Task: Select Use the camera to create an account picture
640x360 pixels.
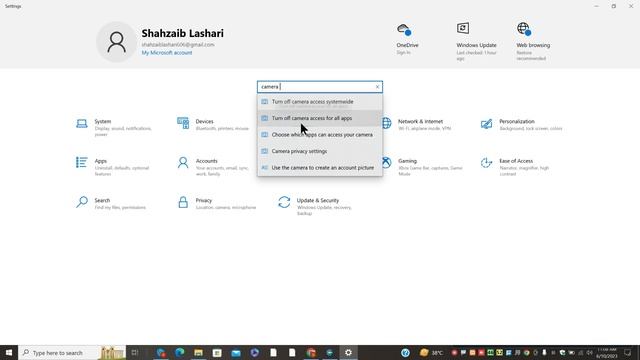Action: coord(320,168)
